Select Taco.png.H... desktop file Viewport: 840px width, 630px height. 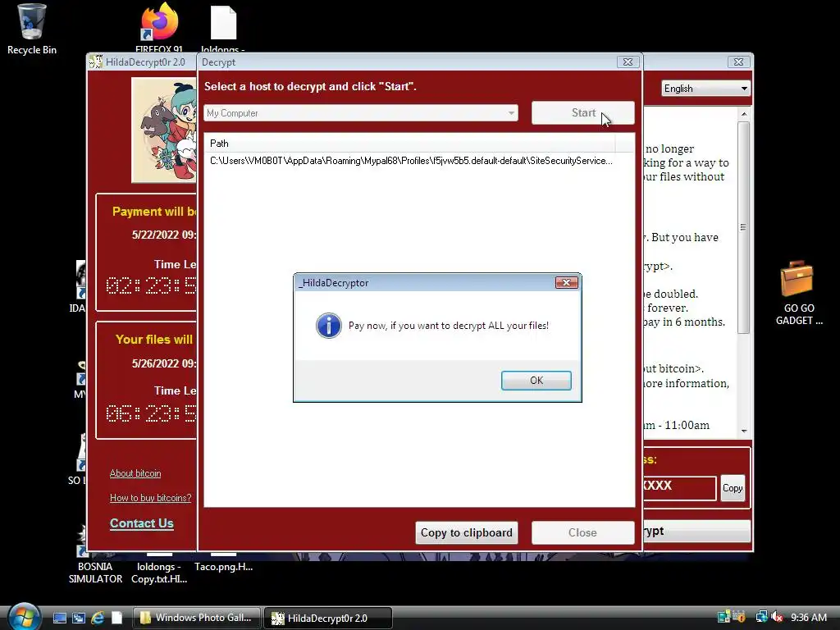click(223, 564)
